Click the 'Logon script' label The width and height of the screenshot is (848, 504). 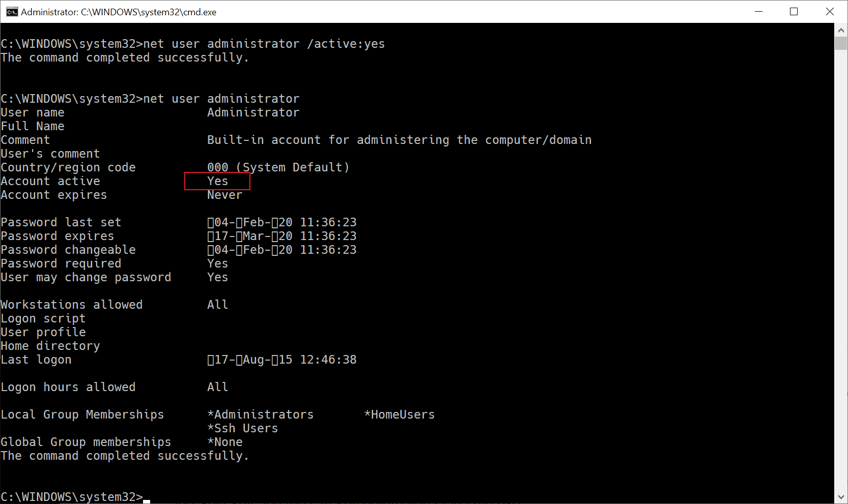click(43, 318)
